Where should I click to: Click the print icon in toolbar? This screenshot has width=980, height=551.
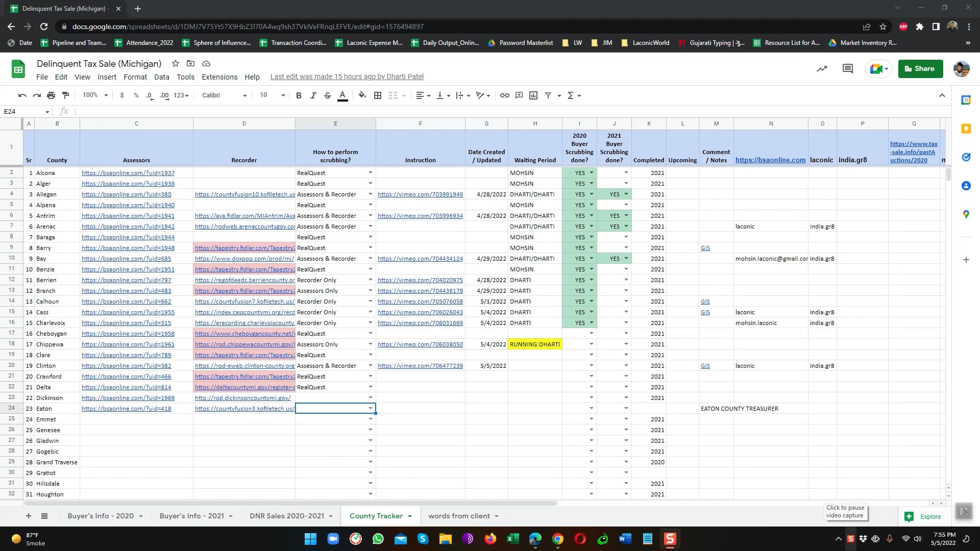51,95
